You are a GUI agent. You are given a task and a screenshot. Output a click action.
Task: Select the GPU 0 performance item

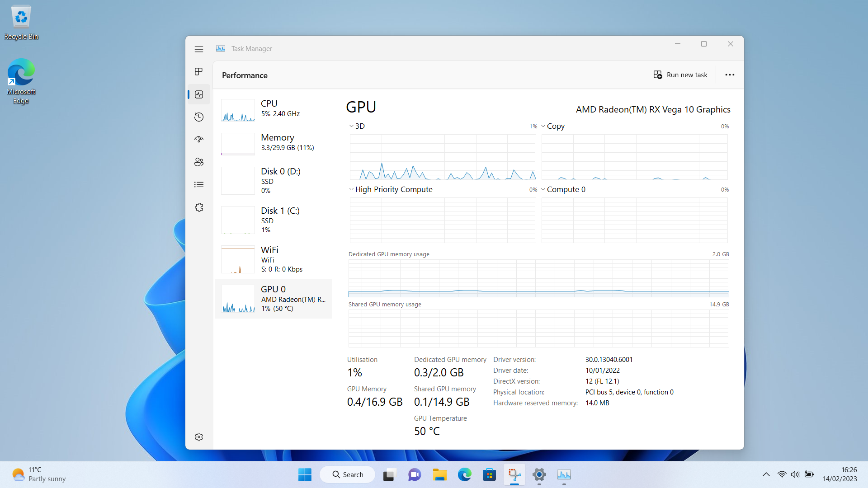pyautogui.click(x=274, y=299)
